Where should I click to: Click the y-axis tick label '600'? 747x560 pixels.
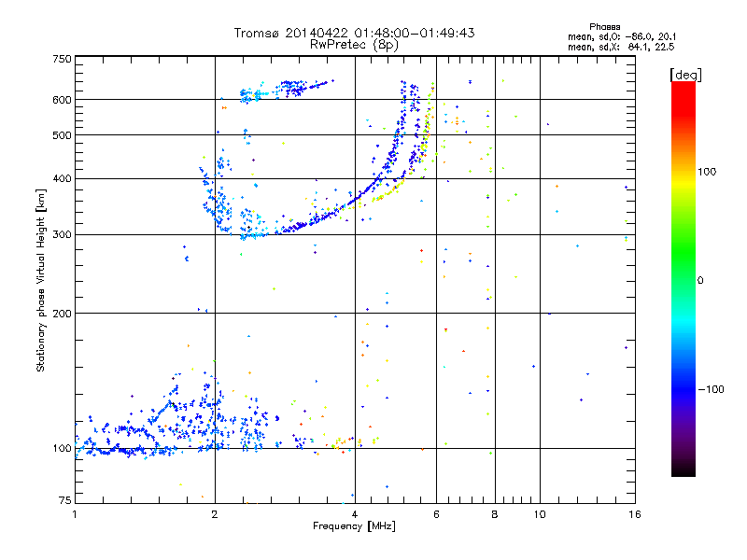pos(62,100)
